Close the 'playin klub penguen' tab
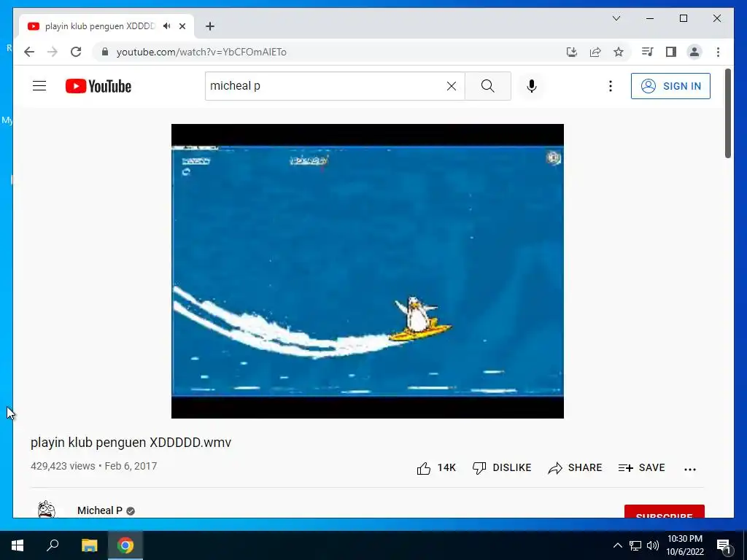This screenshot has width=747, height=560. click(x=182, y=26)
